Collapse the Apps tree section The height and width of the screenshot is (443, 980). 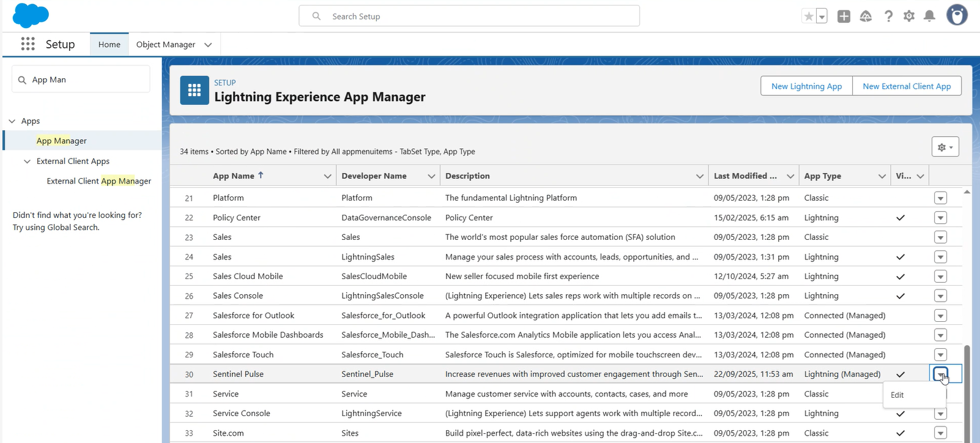click(12, 121)
